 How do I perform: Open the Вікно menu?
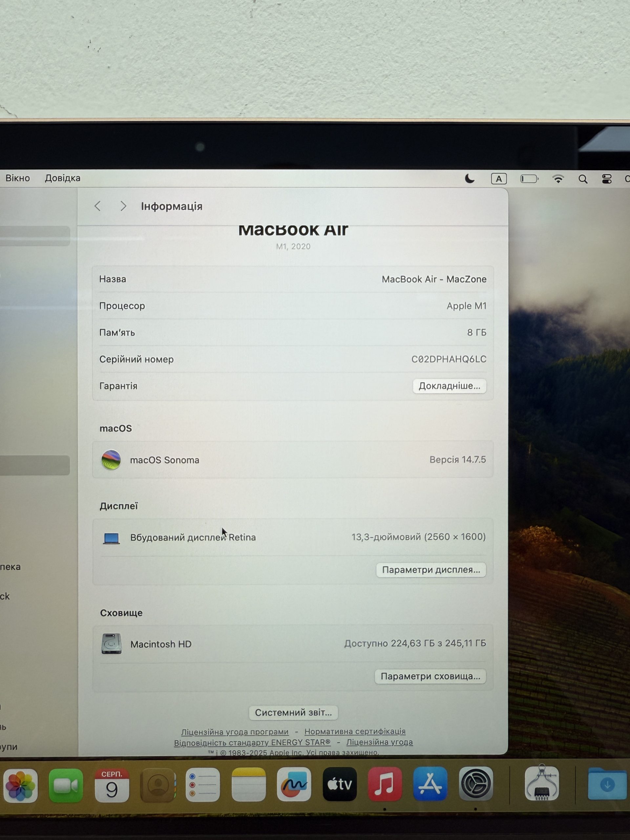17,178
